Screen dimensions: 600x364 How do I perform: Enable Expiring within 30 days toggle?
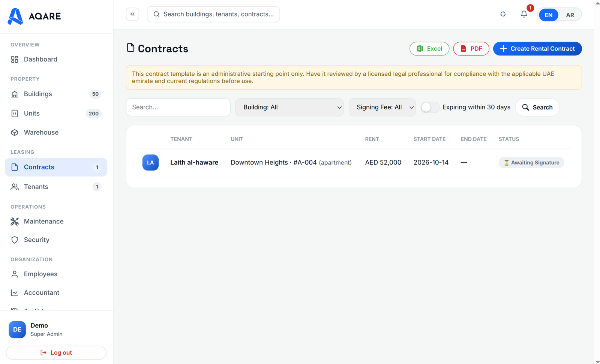point(430,107)
